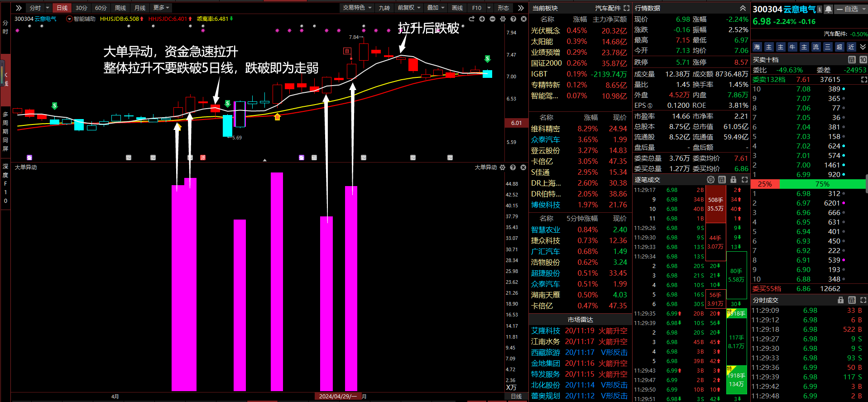Expand the left chart panel chevron
The width and height of the screenshot is (868, 402).
(x=19, y=8)
